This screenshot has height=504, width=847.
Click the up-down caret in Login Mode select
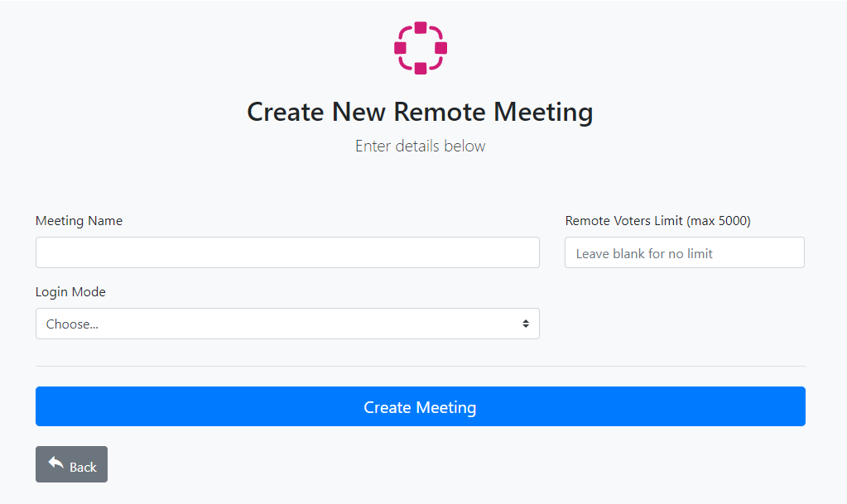tap(526, 324)
